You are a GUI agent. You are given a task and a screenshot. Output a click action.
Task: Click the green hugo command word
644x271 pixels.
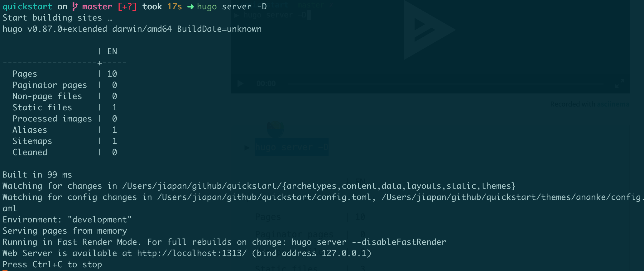(207, 7)
